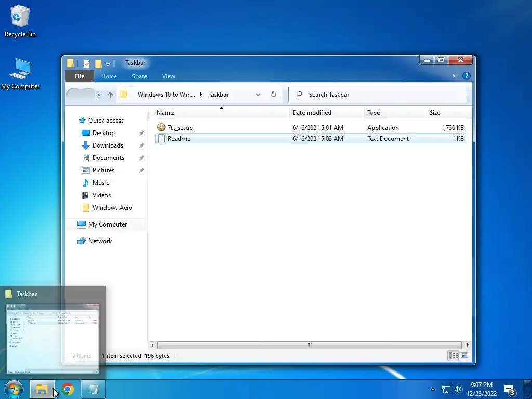Viewport: 532px width, 399px height.
Task: Open Pictures in navigation pane
Action: tap(103, 170)
